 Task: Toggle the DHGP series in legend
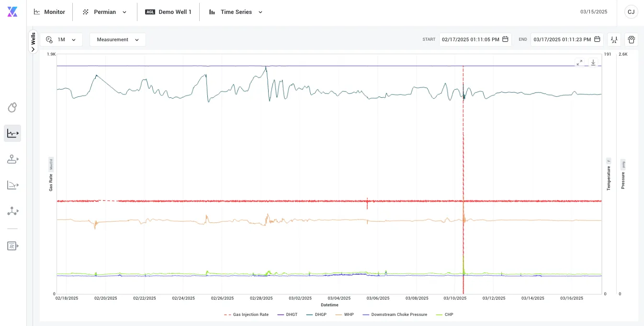[316, 314]
